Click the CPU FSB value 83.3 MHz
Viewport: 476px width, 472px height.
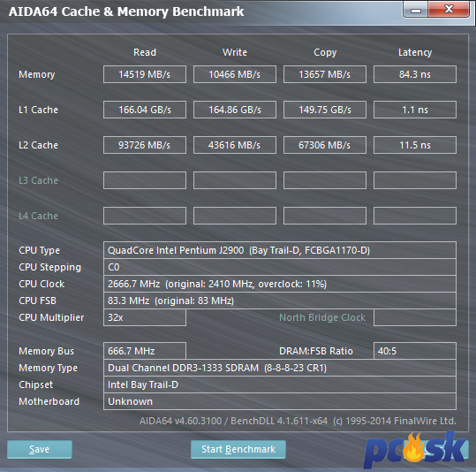280,301
